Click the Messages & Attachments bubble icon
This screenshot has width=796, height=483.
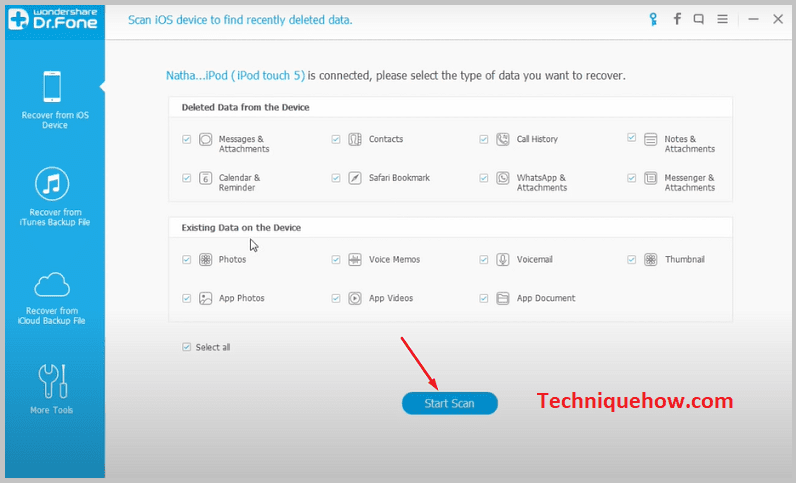pyautogui.click(x=206, y=139)
